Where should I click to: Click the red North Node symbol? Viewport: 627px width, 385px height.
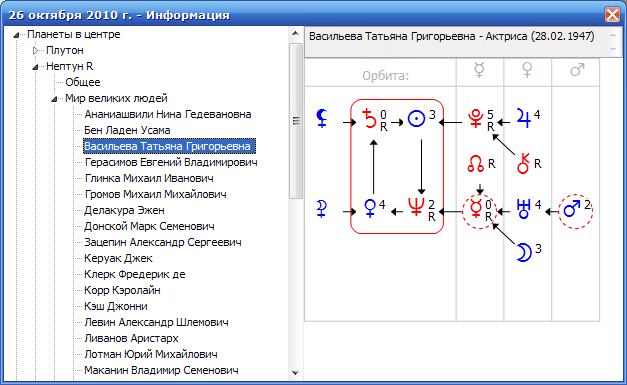[476, 164]
